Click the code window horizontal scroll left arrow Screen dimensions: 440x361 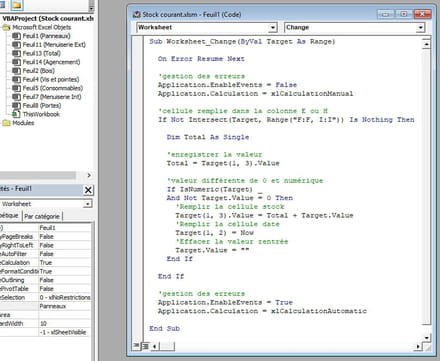(x=154, y=346)
